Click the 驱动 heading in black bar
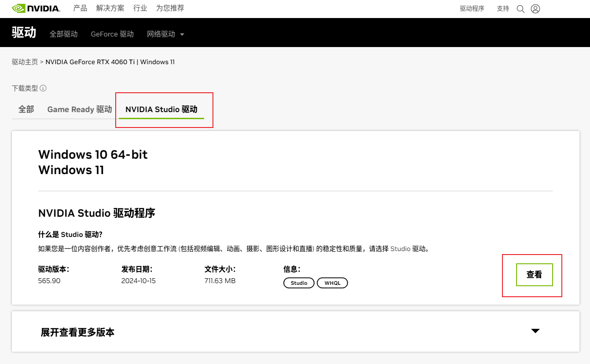This screenshot has width=590, height=364. [x=24, y=33]
